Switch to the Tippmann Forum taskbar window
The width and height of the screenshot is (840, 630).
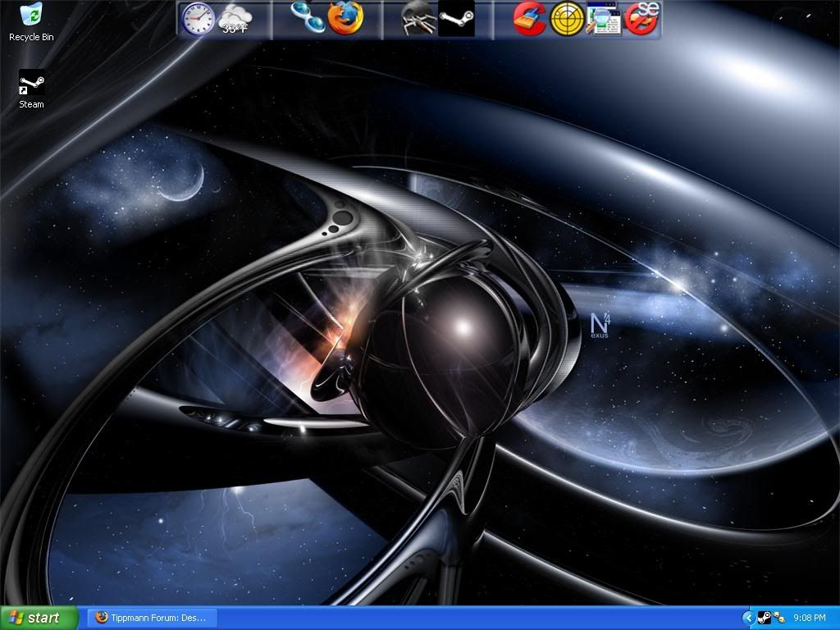point(152,618)
